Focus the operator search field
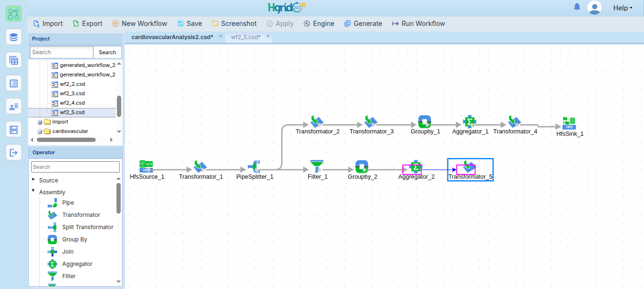This screenshot has height=289, width=644. point(75,167)
